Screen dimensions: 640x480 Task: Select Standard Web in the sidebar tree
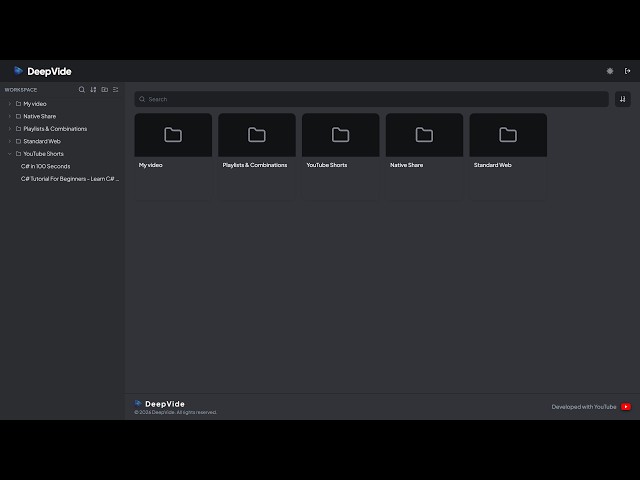pyautogui.click(x=42, y=141)
